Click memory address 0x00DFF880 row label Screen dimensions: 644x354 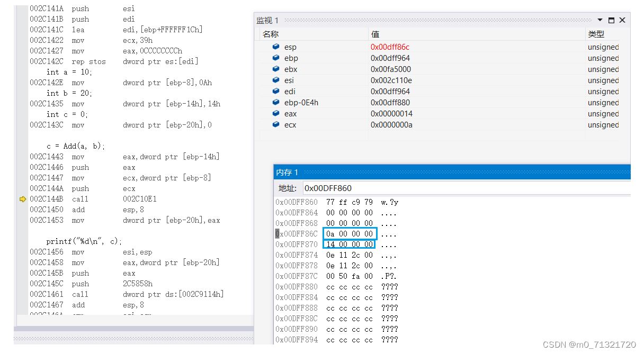pyautogui.click(x=297, y=287)
